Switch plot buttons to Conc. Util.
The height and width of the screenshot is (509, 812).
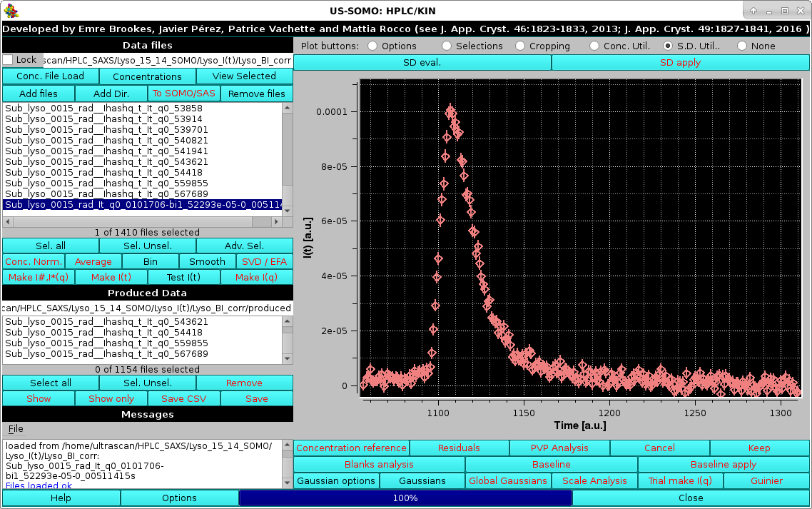coord(594,46)
